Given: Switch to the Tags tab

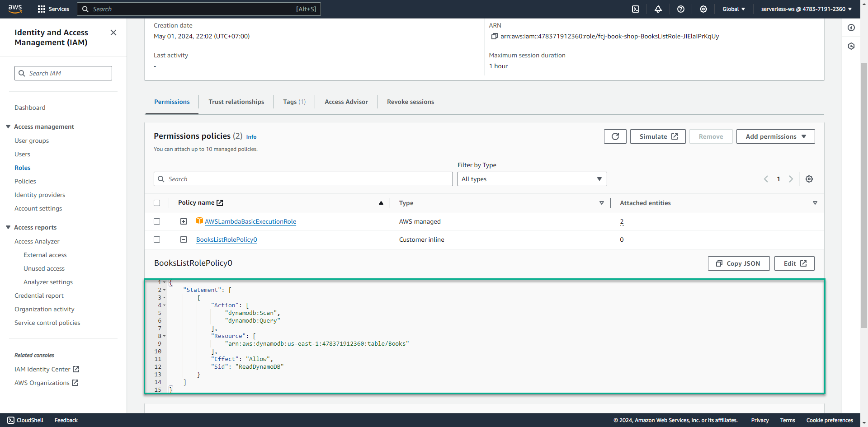Looking at the screenshot, I should 294,102.
